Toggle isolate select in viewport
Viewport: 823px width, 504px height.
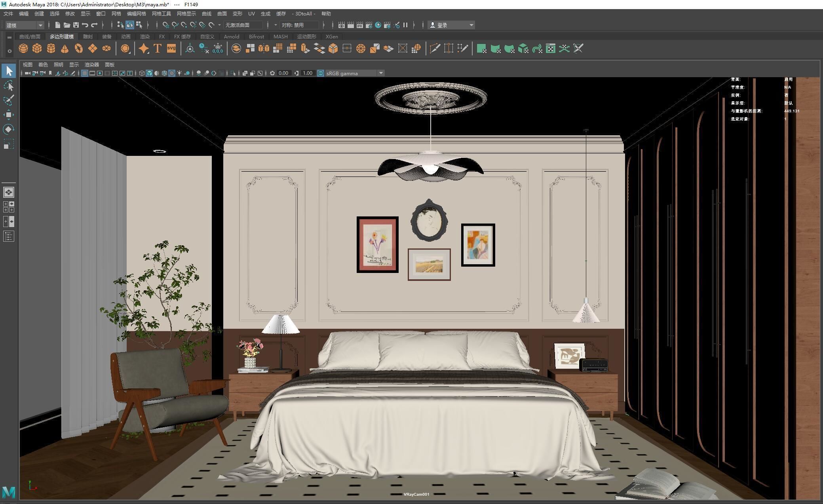point(233,73)
